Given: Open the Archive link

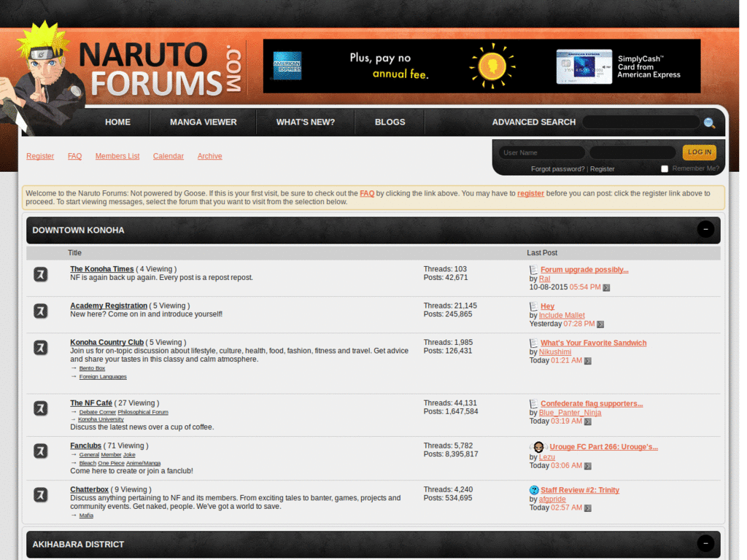Looking at the screenshot, I should (209, 156).
